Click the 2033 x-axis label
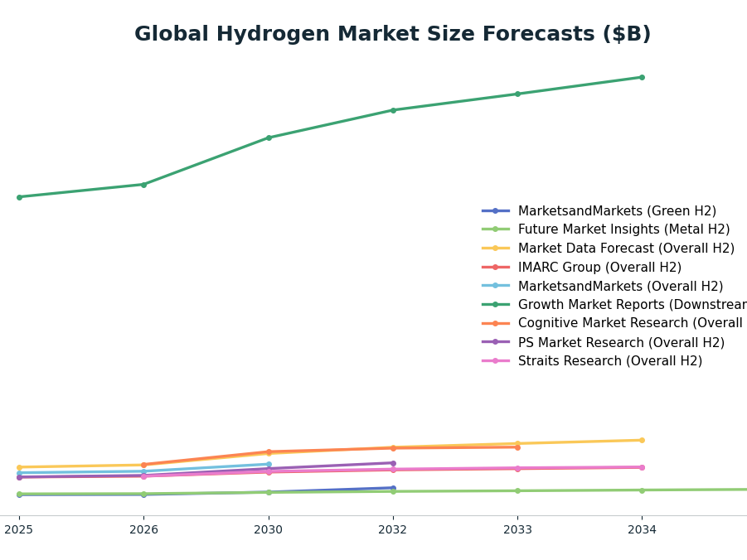 518,530
